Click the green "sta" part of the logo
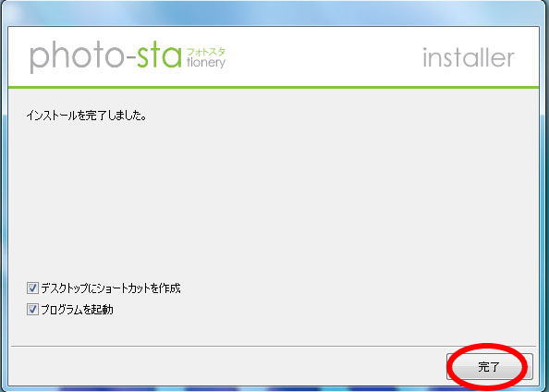The image size is (549, 392). click(x=159, y=56)
